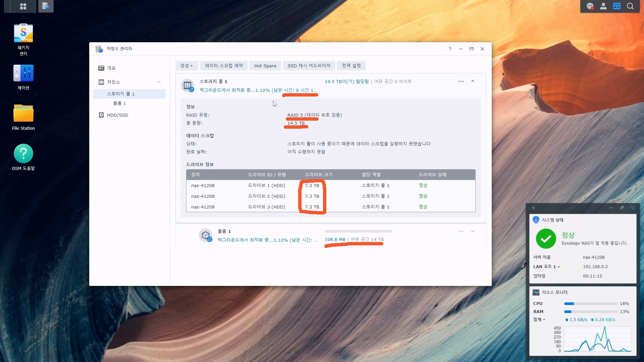Select HDD/SSD in the sidebar

(117, 115)
